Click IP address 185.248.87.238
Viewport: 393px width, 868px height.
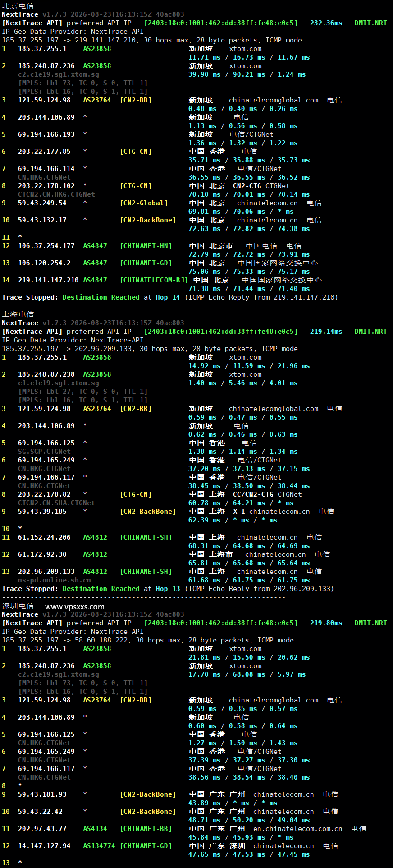[46, 374]
